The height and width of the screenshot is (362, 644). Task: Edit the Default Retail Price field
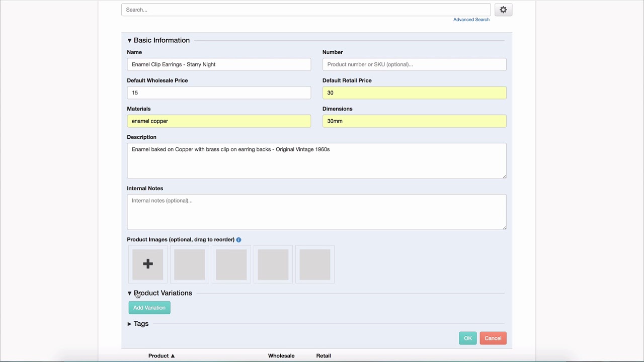click(414, 93)
